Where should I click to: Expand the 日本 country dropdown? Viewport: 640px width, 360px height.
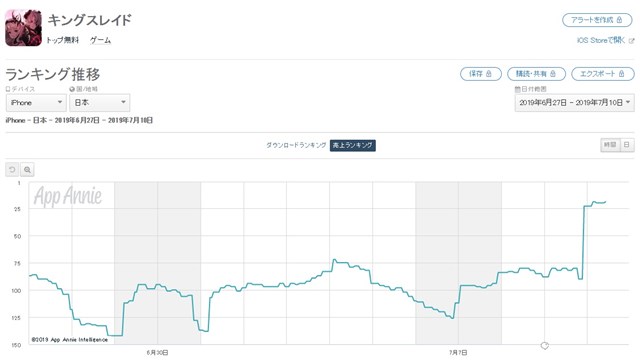100,102
